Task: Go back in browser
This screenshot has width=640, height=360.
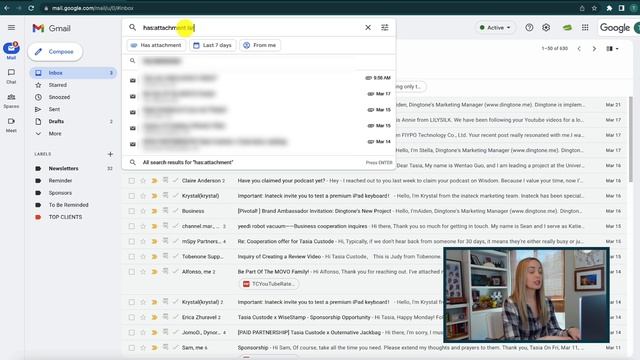Action: point(7,8)
